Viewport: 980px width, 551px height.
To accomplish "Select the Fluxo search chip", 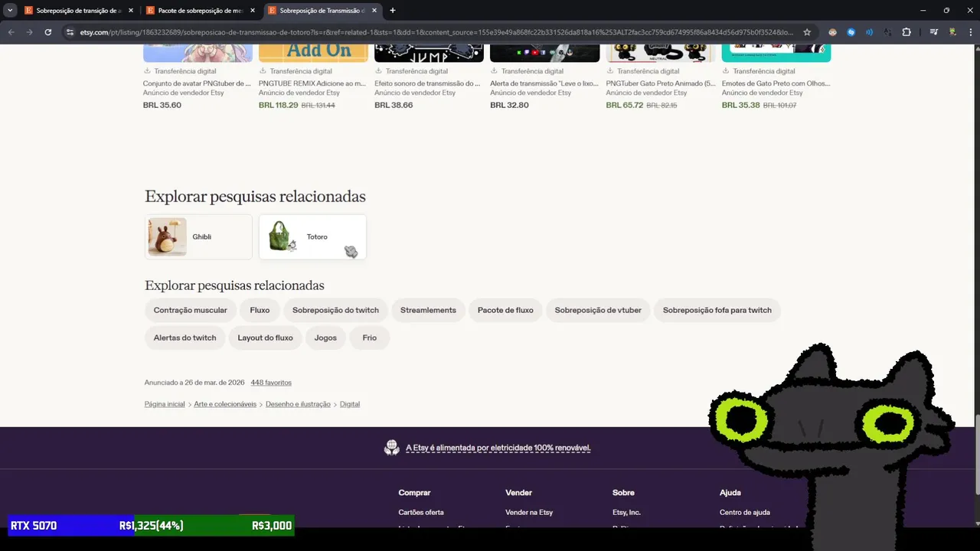I will click(260, 310).
